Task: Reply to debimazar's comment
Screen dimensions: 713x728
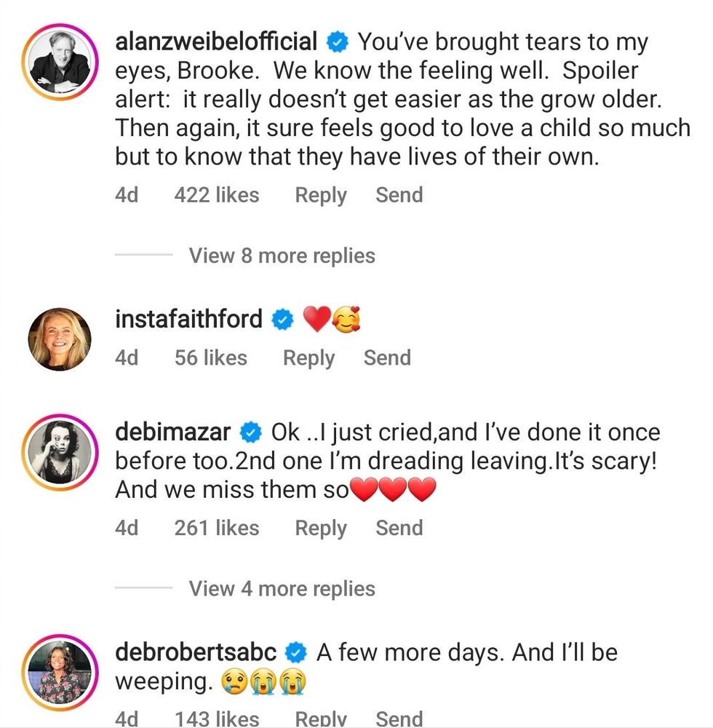Action: pyautogui.click(x=321, y=528)
